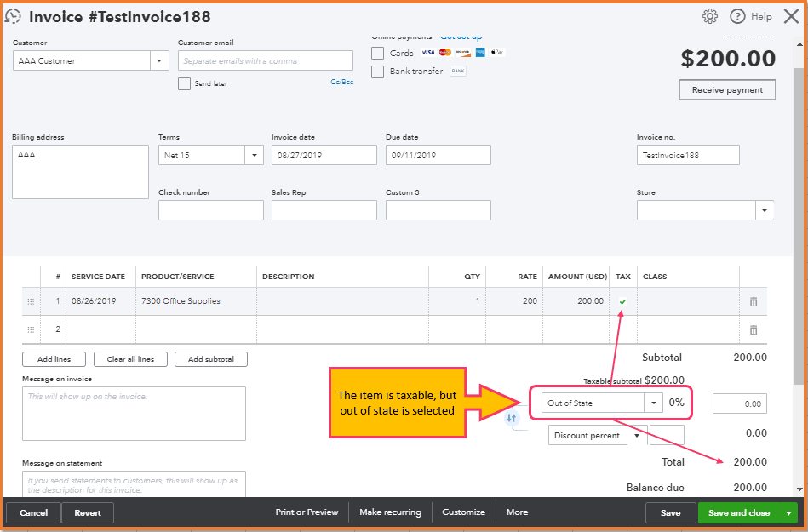Viewport: 808px width, 532px height.
Task: Expand the Save and close arrow menu
Action: point(788,513)
